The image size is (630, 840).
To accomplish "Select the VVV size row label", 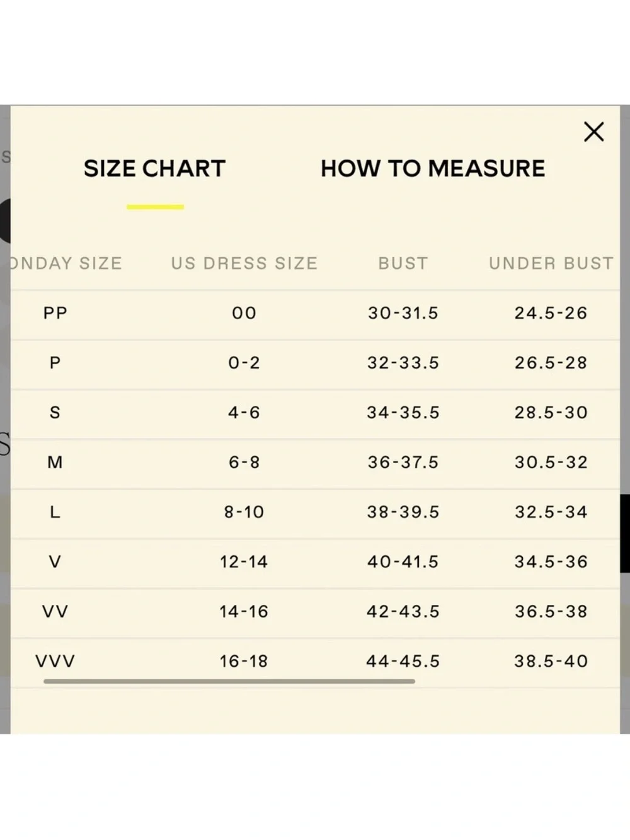I will coord(55,661).
